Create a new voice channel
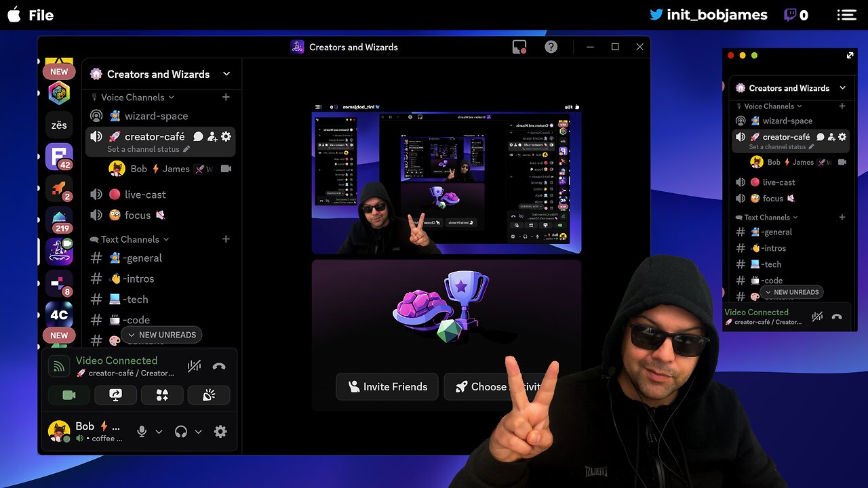Image resolution: width=868 pixels, height=488 pixels. pos(226,97)
